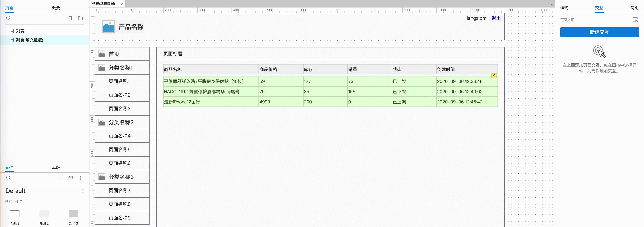
Task: Click the add page icon
Action: 70,18
